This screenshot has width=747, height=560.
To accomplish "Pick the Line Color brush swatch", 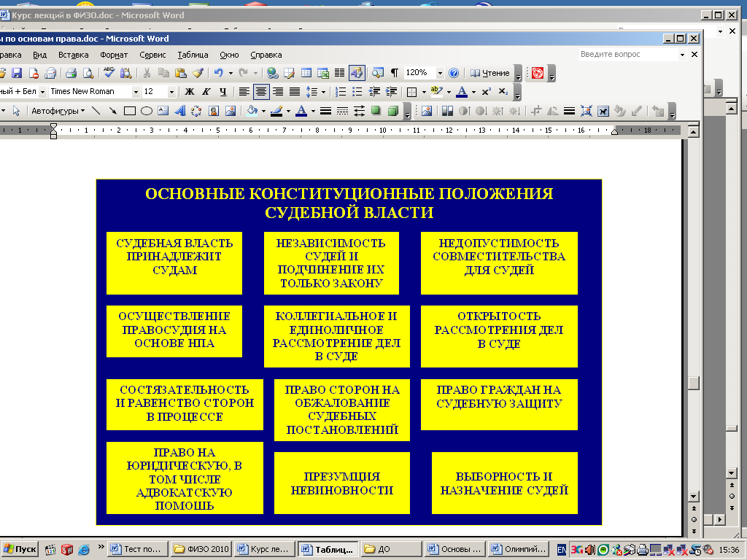I will pyautogui.click(x=276, y=111).
